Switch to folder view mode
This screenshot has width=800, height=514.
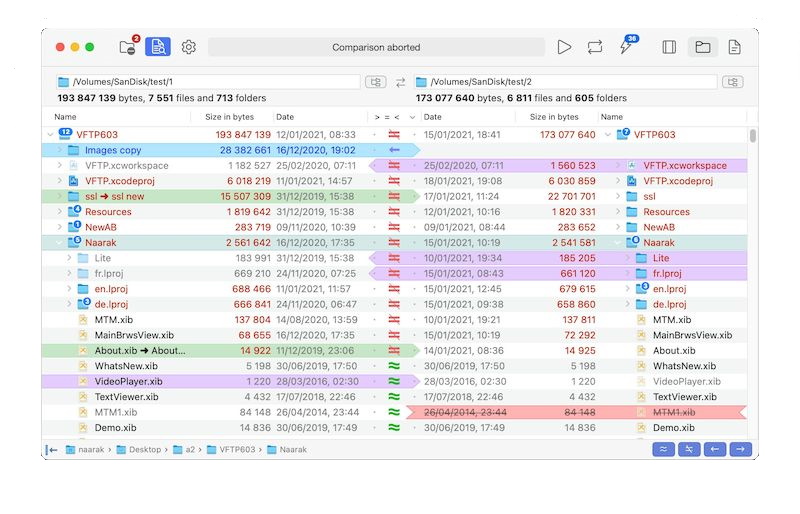pos(702,47)
